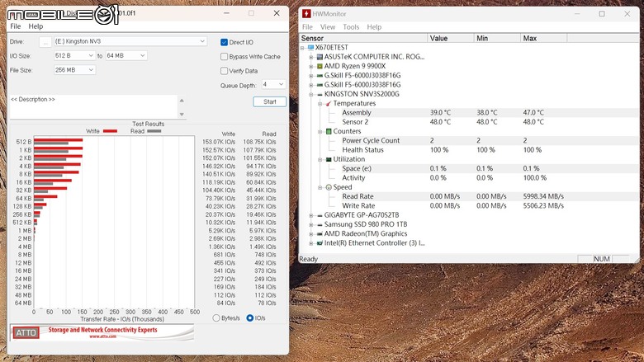Click the first G.Skill memory module icon
This screenshot has height=362, width=644.
pos(320,75)
